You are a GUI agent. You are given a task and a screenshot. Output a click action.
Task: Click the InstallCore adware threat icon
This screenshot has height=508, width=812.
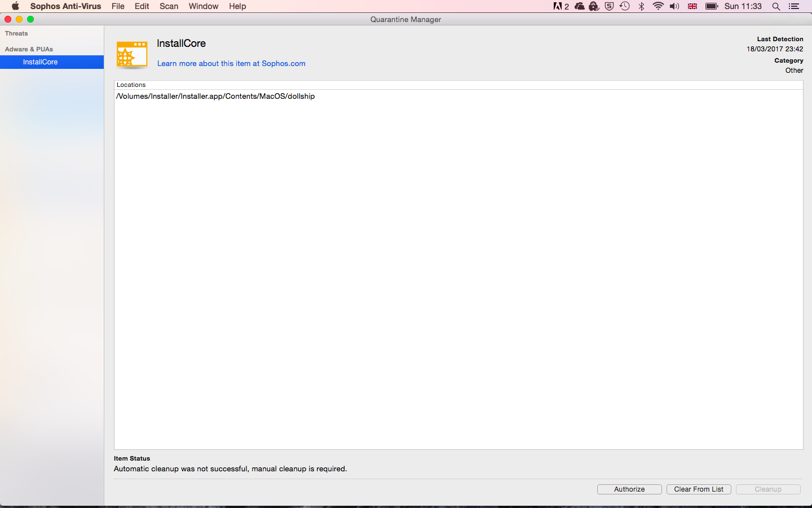[x=132, y=55]
